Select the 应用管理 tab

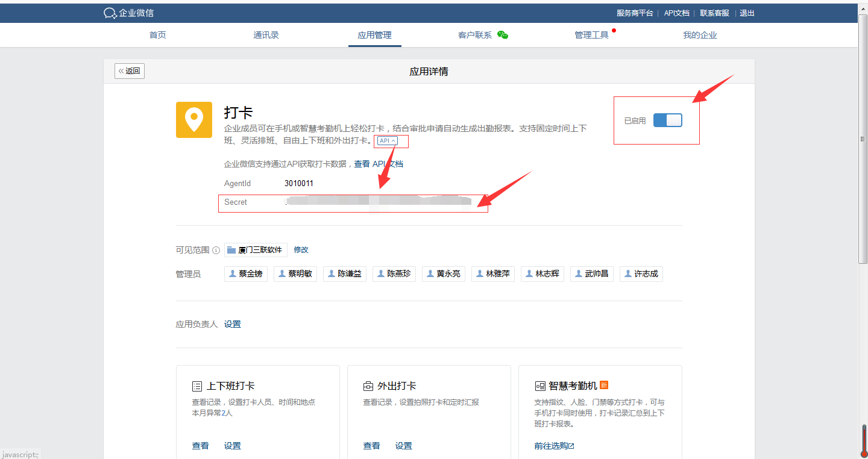click(375, 35)
